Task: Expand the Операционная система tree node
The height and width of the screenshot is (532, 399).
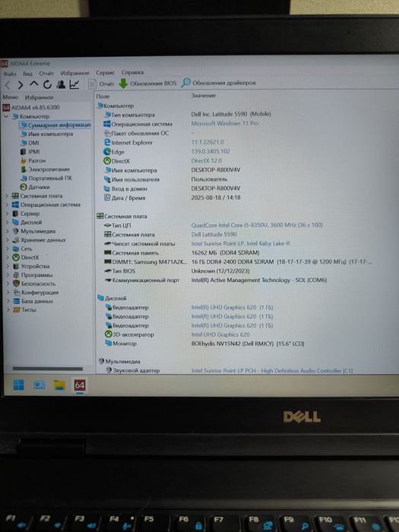Action: pos(7,204)
